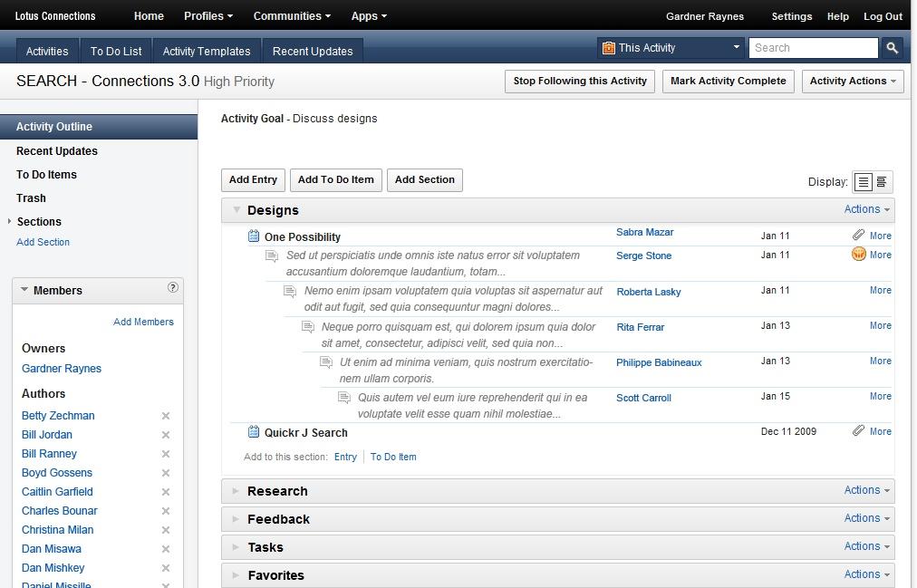The image size is (917, 588).
Task: Remove Boyd Gossens with X icon
Action: click(166, 473)
